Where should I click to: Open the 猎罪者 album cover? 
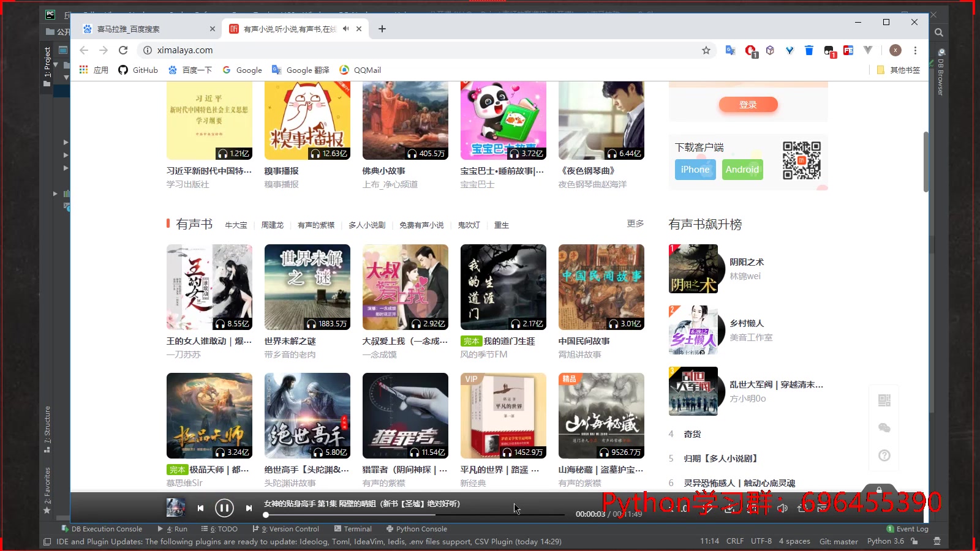pos(405,416)
